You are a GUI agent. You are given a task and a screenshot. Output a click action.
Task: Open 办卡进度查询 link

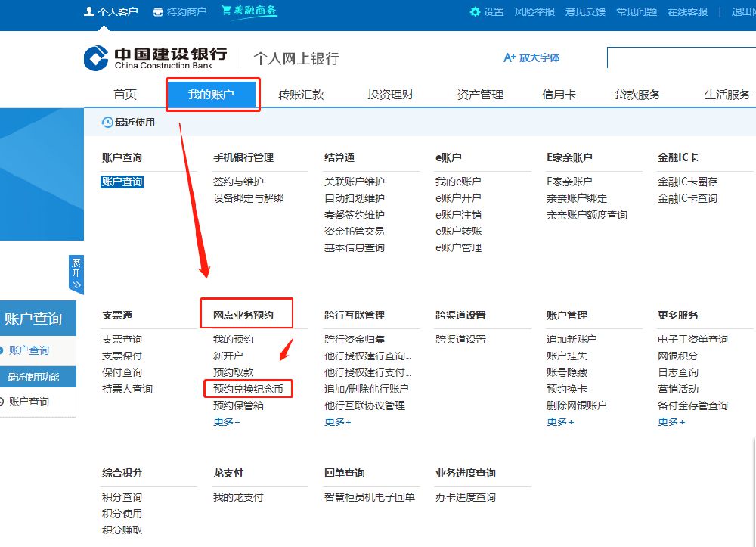coord(465,497)
